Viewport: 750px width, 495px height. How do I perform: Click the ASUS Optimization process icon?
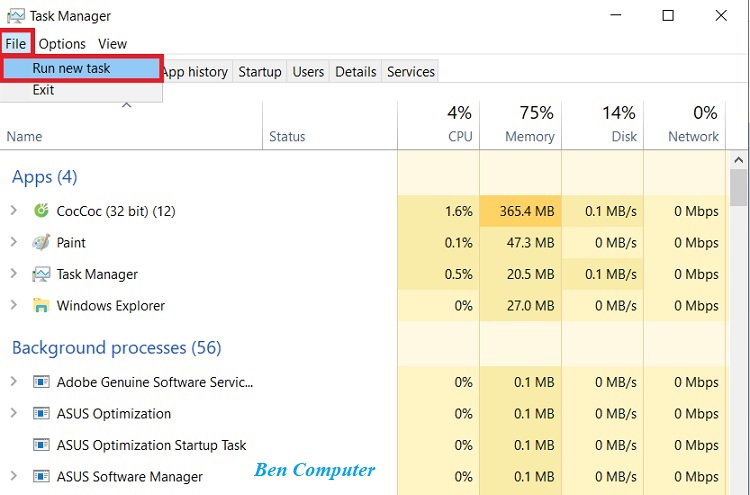coord(41,414)
